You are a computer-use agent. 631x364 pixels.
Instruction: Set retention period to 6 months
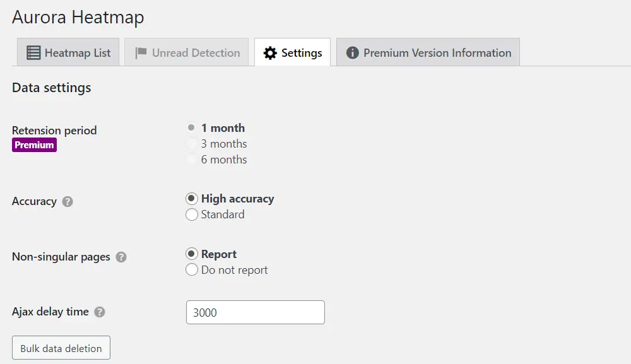pyautogui.click(x=192, y=160)
